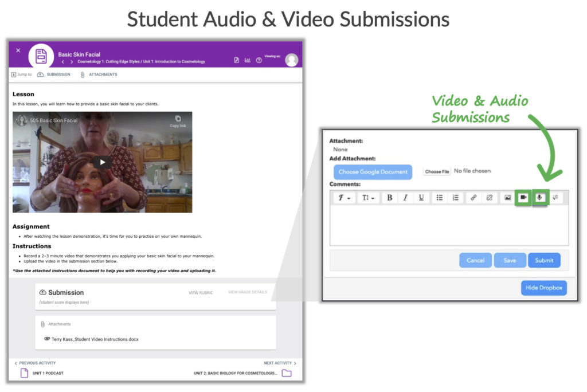The height and width of the screenshot is (392, 587).
Task: Open the font family dropdown
Action: (x=343, y=198)
